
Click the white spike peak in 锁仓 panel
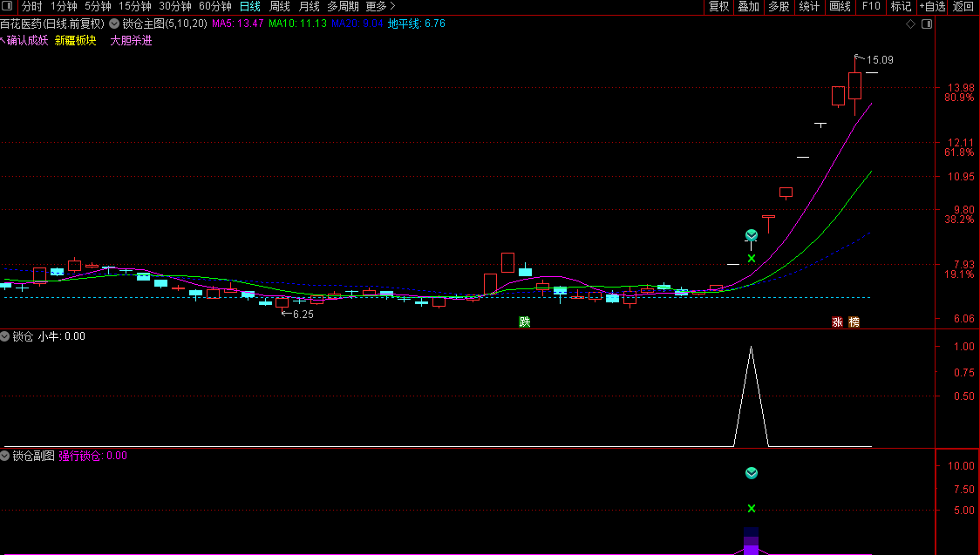point(752,349)
